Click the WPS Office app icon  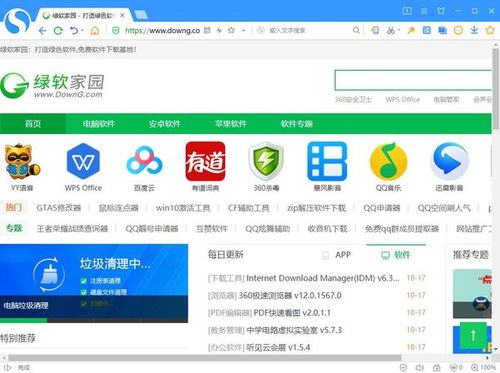coord(83,162)
